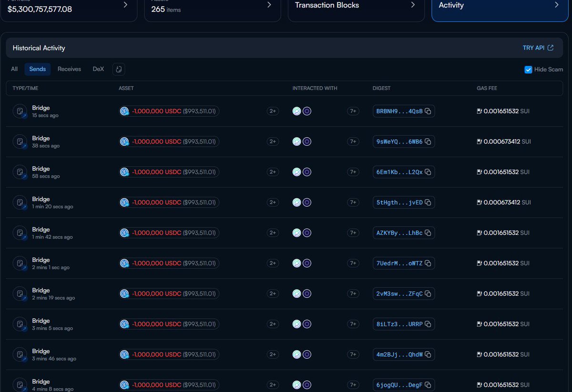572x392 pixels.
Task: Click -1,000,000 USDC asset in 4 mins 8 secs row
Action: coord(169,385)
